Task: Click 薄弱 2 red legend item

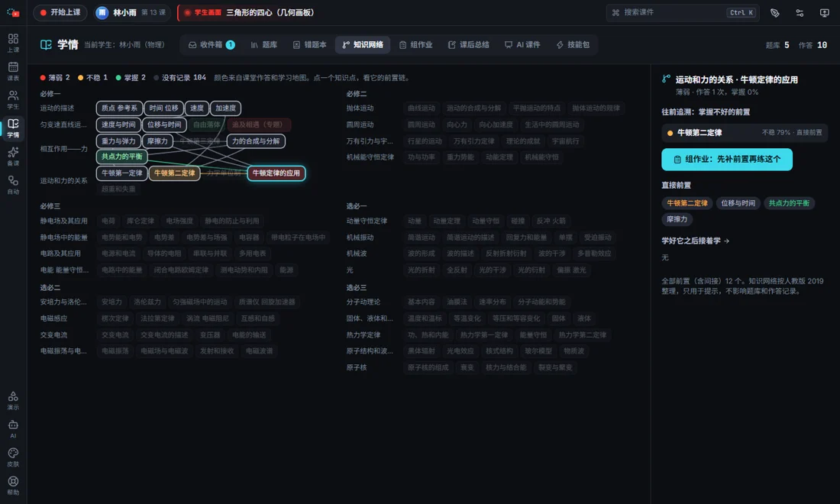Action: tap(55, 78)
